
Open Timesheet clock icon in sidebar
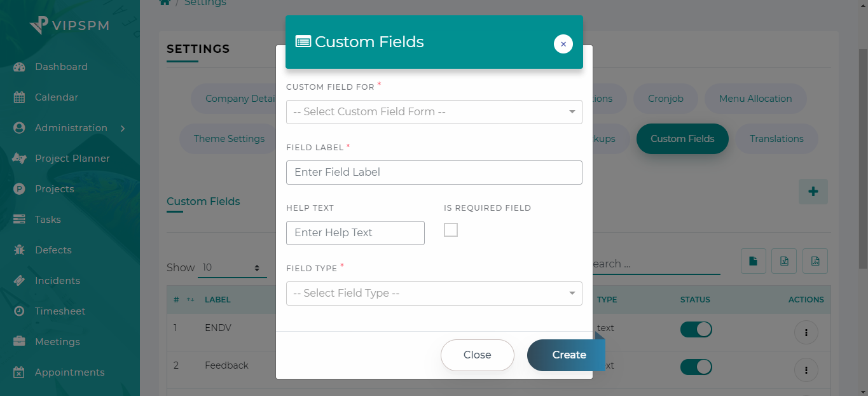point(19,311)
